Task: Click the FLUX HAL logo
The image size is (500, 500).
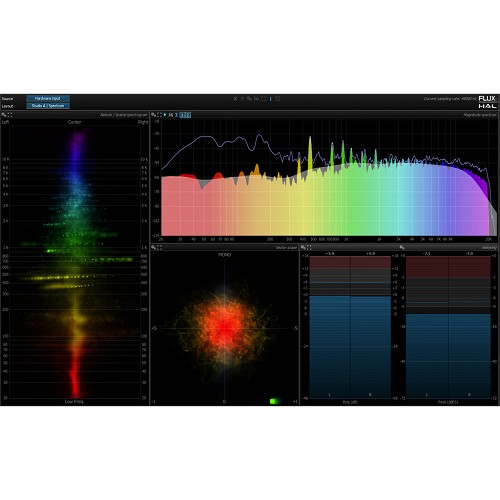Action: click(488, 102)
